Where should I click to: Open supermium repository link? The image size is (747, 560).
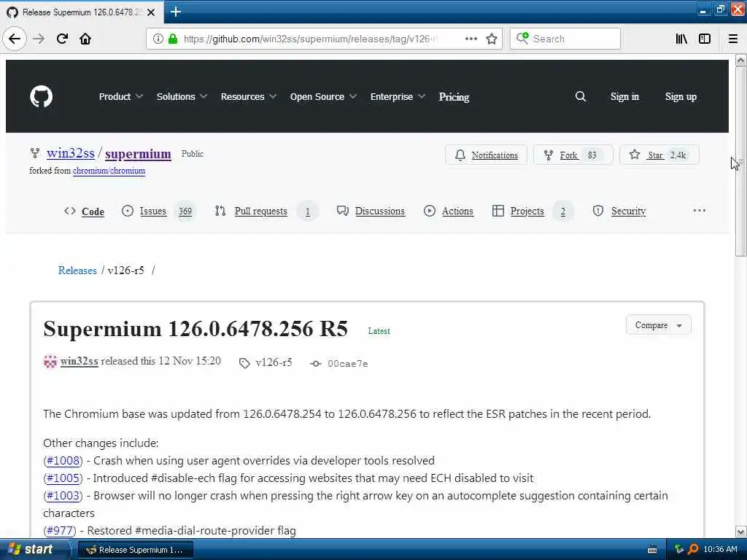(x=138, y=154)
